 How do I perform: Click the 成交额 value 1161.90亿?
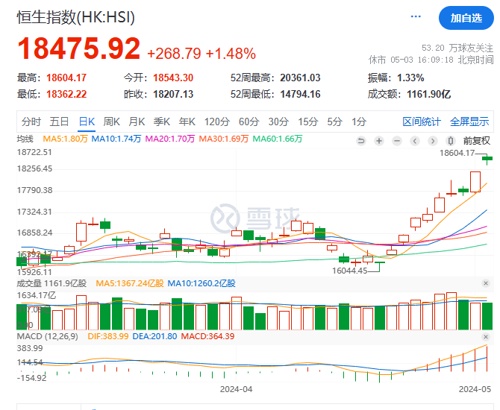point(429,94)
